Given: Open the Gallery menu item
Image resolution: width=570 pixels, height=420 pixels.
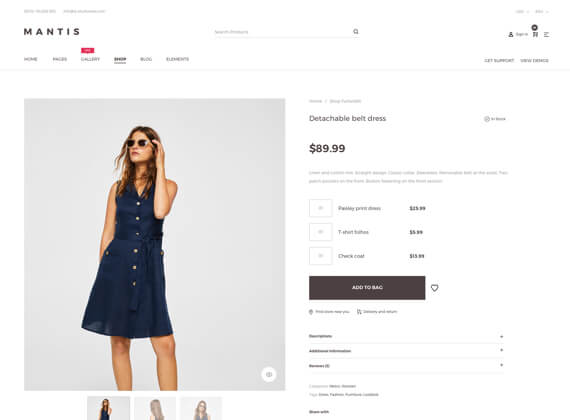Looking at the screenshot, I should pyautogui.click(x=90, y=59).
